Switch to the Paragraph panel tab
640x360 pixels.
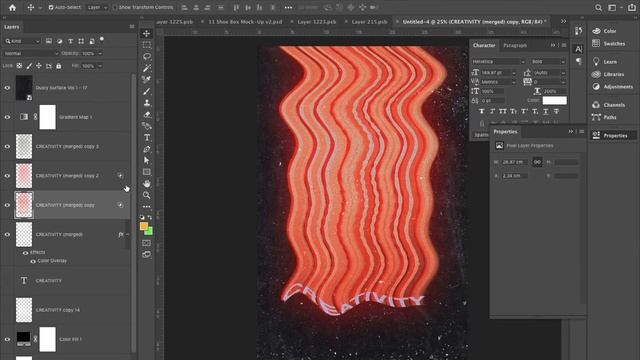515,45
